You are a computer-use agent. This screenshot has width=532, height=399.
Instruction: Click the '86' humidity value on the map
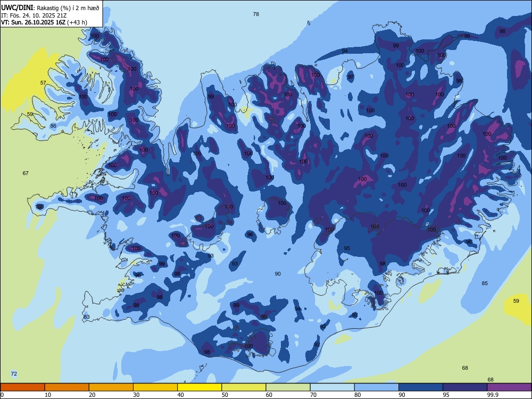pyautogui.click(x=53, y=126)
